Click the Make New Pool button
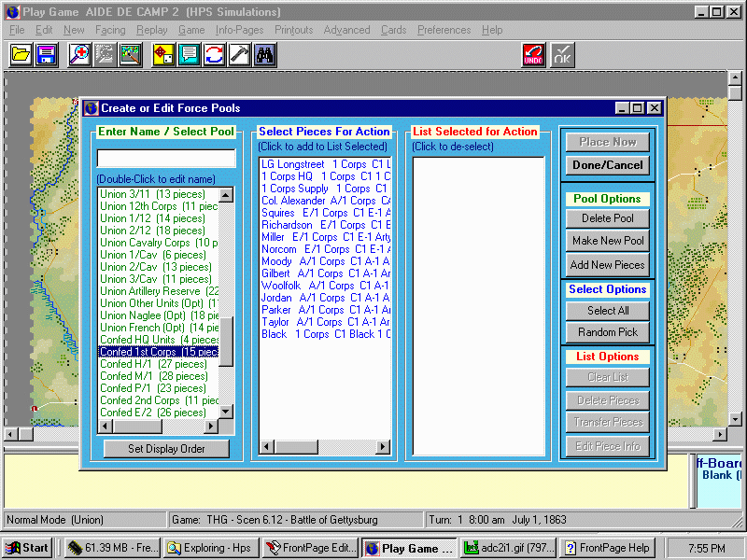 tap(608, 241)
